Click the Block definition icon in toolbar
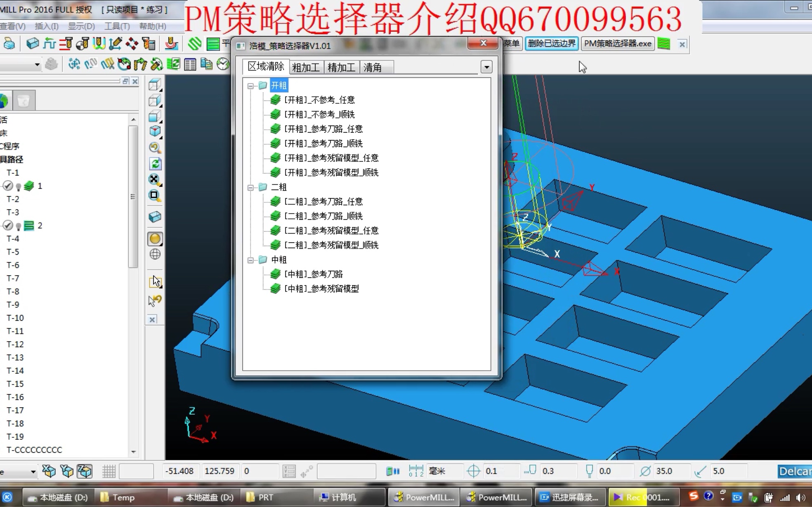 pos(32,43)
